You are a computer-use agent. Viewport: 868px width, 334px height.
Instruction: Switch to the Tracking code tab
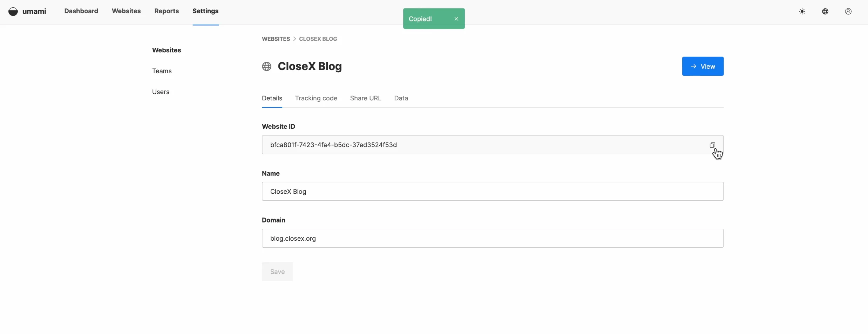click(x=316, y=98)
